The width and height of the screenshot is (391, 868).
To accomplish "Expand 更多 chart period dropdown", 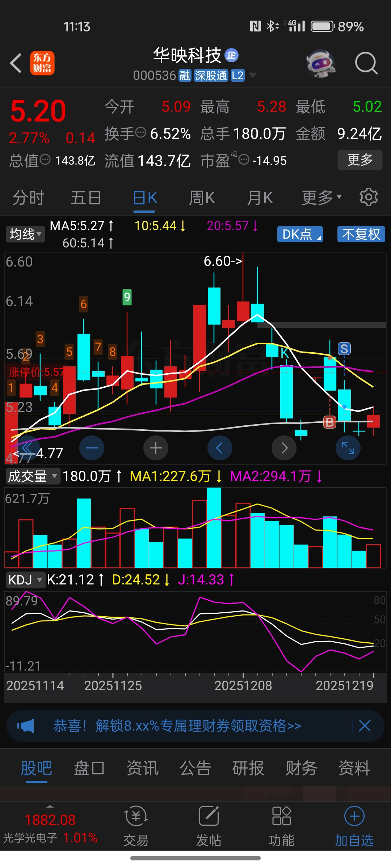I will tap(322, 198).
